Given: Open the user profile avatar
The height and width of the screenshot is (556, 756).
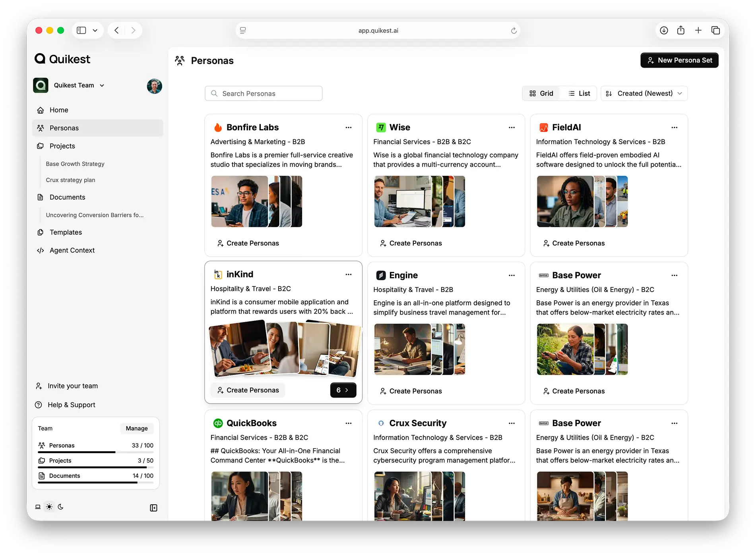Looking at the screenshot, I should 154,86.
